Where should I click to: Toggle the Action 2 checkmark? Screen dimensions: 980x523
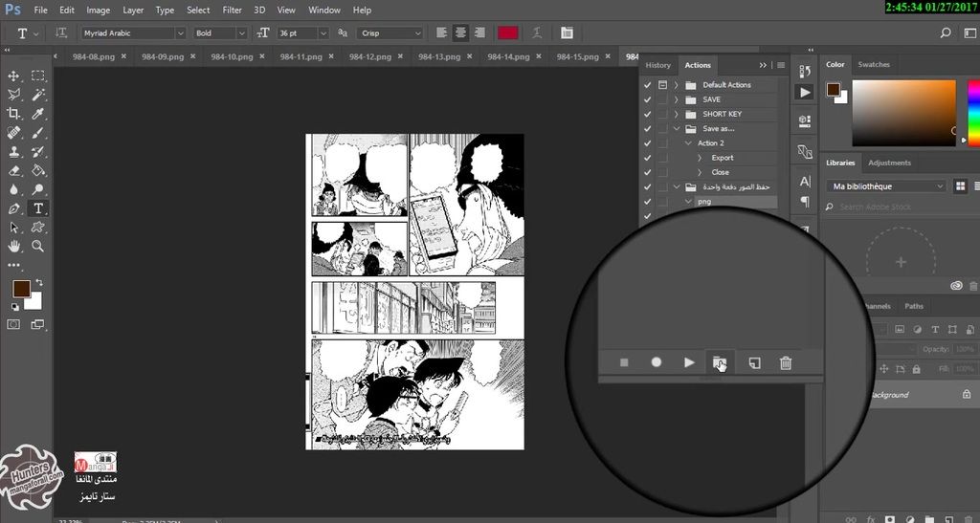pos(648,143)
